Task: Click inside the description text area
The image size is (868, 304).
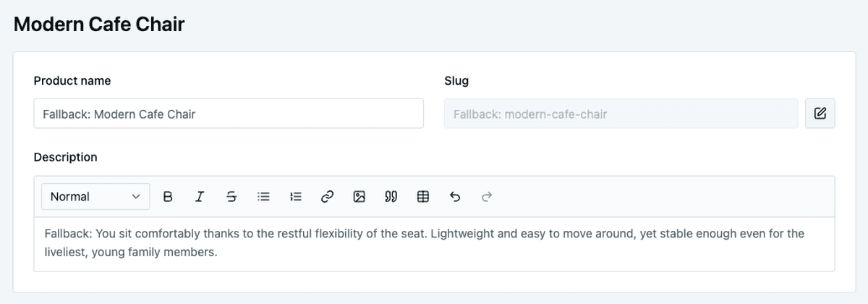Action: 434,244
